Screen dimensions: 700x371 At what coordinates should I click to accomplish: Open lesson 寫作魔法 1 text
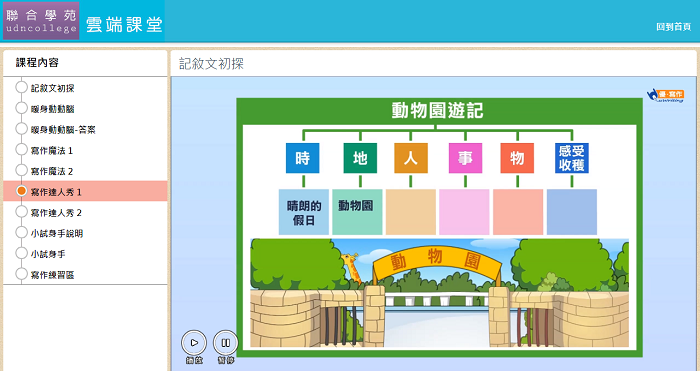pos(52,151)
